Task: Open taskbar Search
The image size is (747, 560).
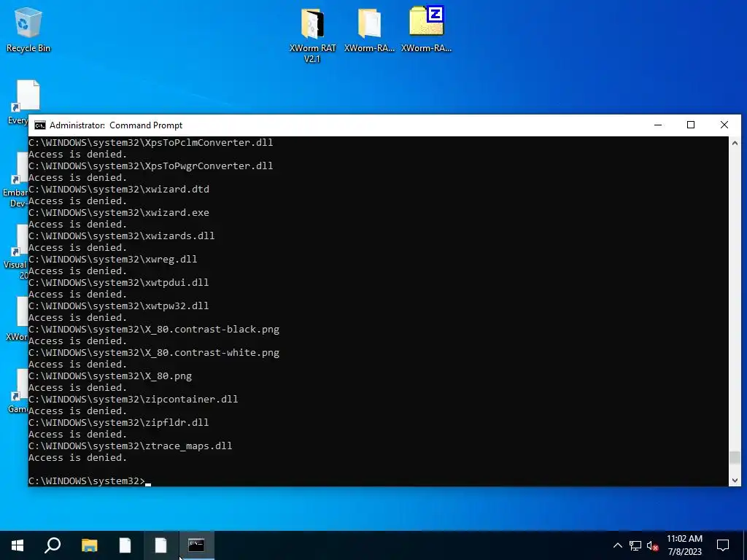Action: pyautogui.click(x=53, y=545)
